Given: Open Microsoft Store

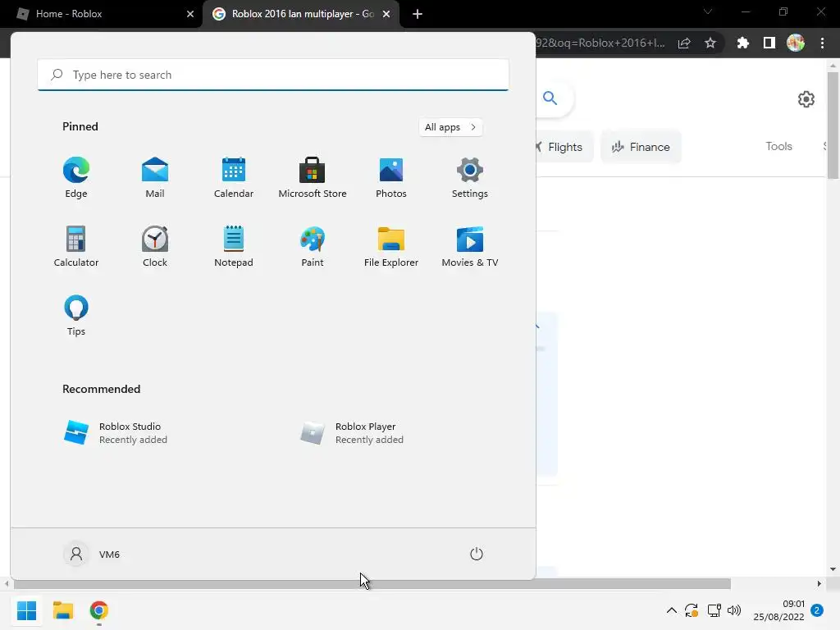Looking at the screenshot, I should tap(313, 178).
